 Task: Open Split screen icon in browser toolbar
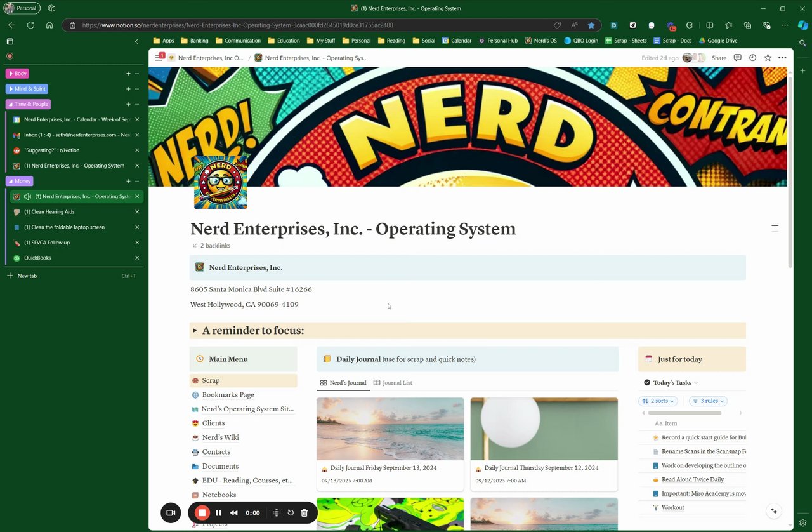[x=710, y=25]
